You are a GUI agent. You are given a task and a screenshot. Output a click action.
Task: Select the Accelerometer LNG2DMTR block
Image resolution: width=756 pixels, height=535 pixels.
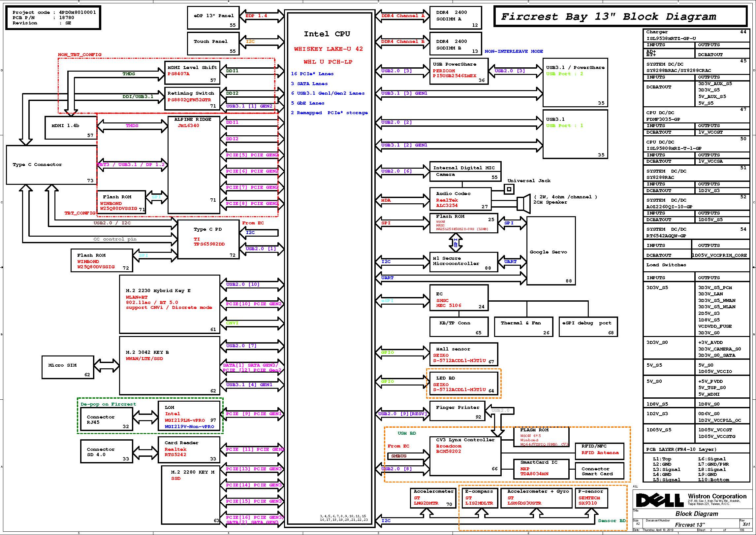pos(433,498)
